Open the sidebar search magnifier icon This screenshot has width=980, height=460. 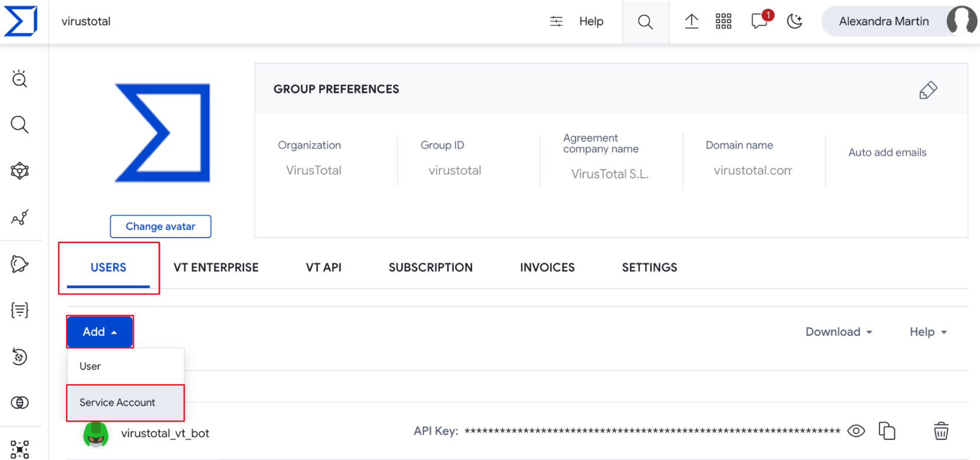[20, 125]
